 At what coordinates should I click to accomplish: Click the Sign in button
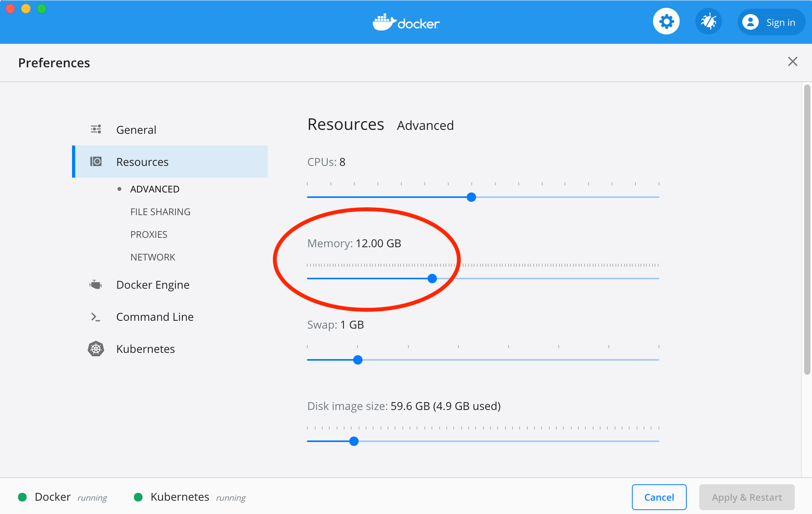[x=780, y=23]
